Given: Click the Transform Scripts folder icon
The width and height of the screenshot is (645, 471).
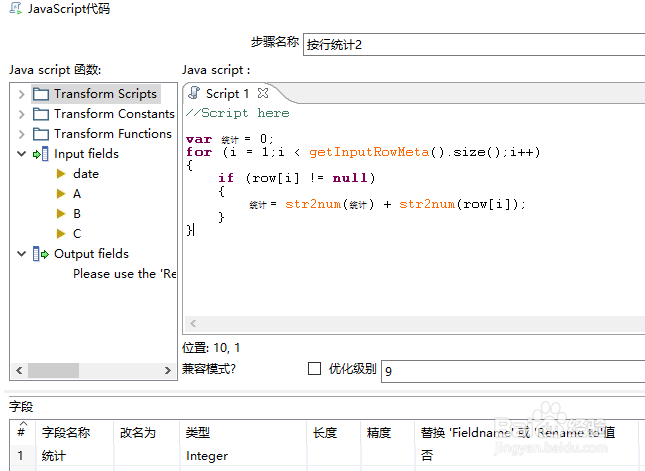Looking at the screenshot, I should point(41,94).
